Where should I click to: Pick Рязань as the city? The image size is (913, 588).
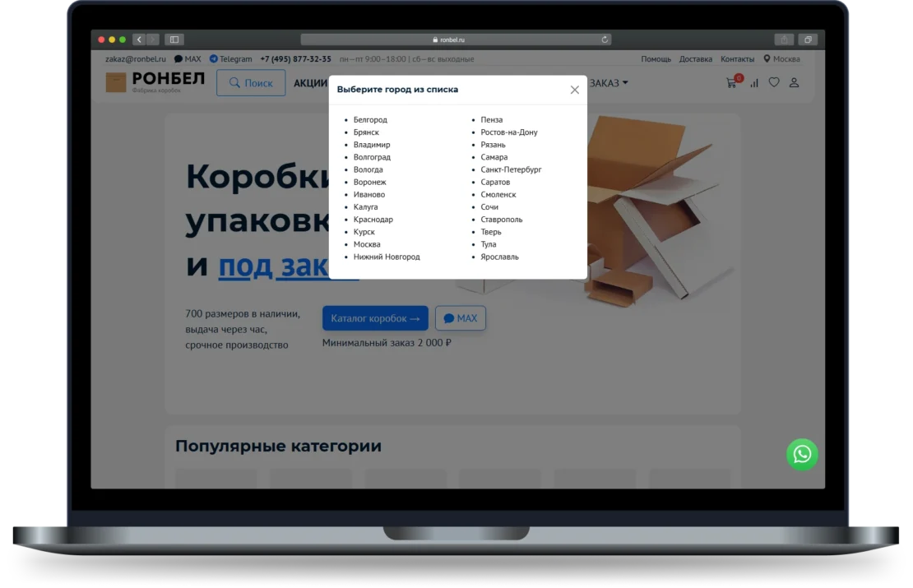tap(493, 145)
